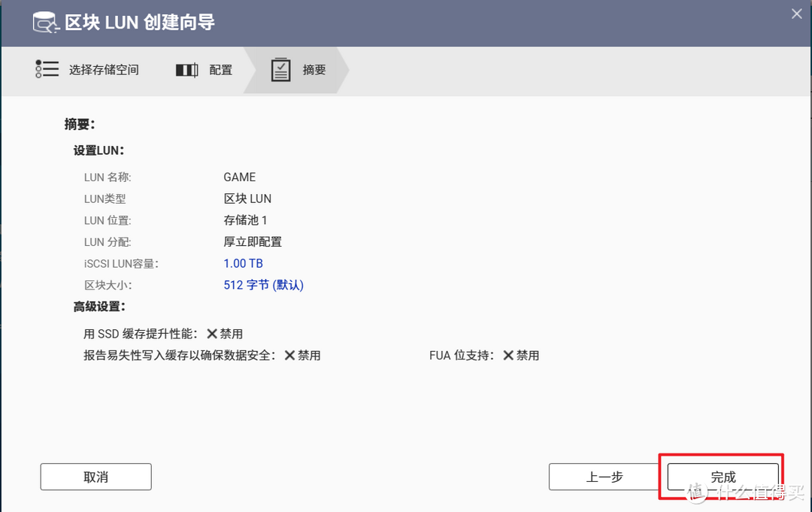Open the 1.00 TB capacity editor
The height and width of the screenshot is (512, 812).
coord(243,263)
